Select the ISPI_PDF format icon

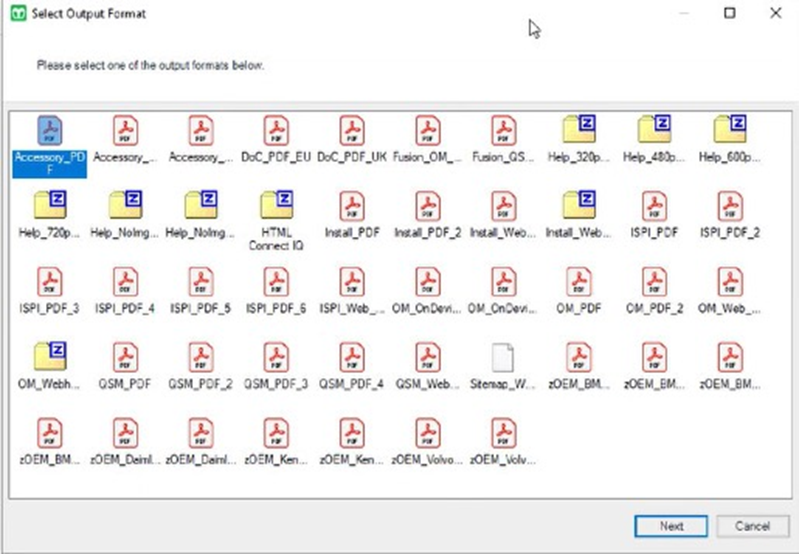tap(654, 215)
